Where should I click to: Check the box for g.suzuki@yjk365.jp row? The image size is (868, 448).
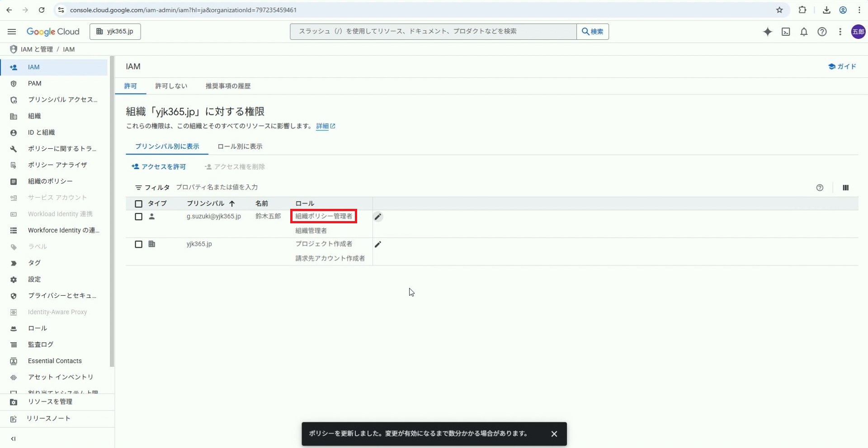[139, 217]
